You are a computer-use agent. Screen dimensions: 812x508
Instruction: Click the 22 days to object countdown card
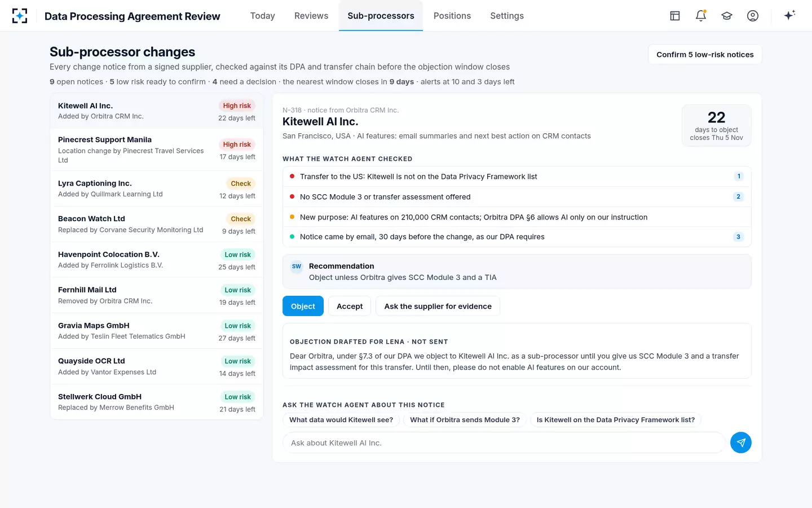tap(716, 125)
